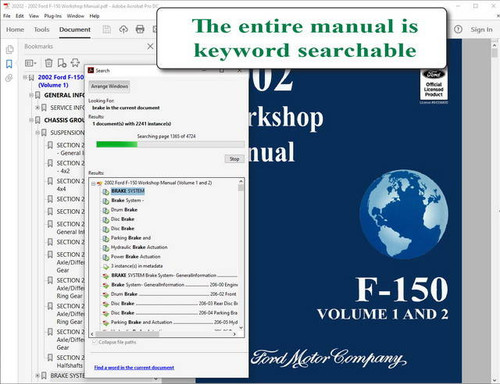Select the Hydraulic Brake Actuation search result
This screenshot has width=500, height=384.
pos(139,247)
